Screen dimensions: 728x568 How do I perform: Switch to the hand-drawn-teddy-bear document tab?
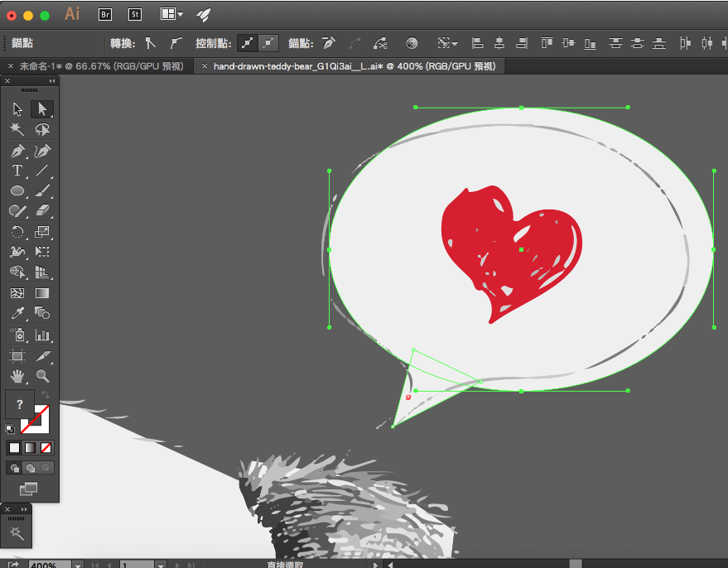pyautogui.click(x=353, y=65)
